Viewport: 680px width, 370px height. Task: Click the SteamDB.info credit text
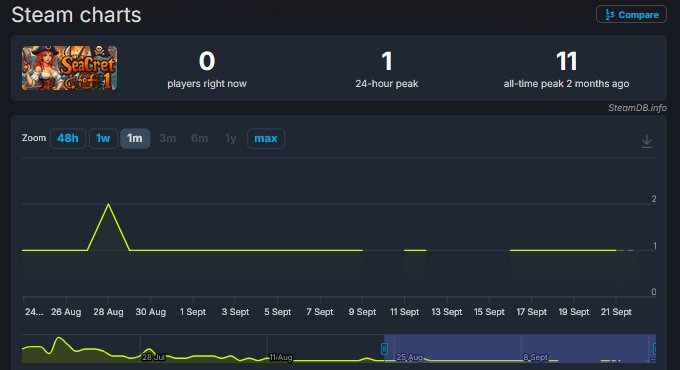[x=637, y=108]
